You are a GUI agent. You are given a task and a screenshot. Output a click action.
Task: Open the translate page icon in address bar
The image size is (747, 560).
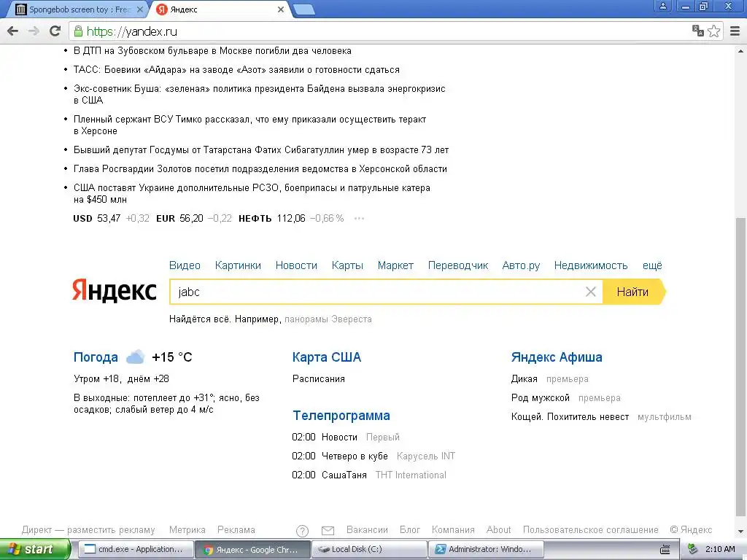click(x=698, y=31)
